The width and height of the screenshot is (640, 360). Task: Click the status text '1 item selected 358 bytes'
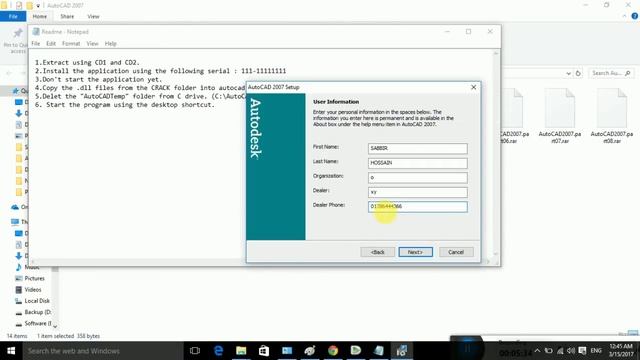point(69,336)
